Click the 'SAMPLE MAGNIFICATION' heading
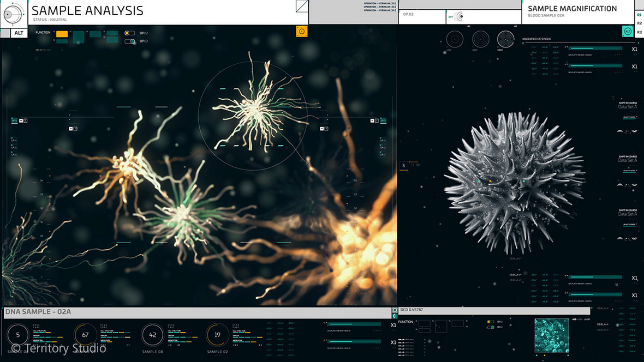 [572, 8]
